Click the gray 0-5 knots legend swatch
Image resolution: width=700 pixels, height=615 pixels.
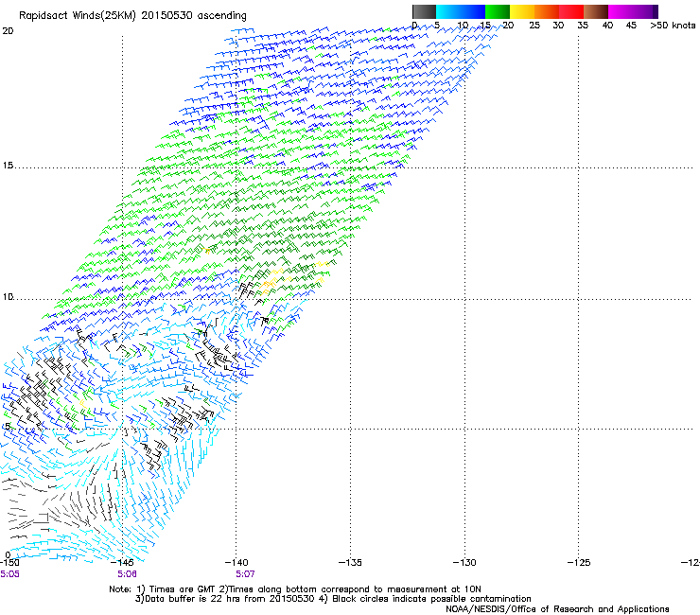(x=424, y=11)
